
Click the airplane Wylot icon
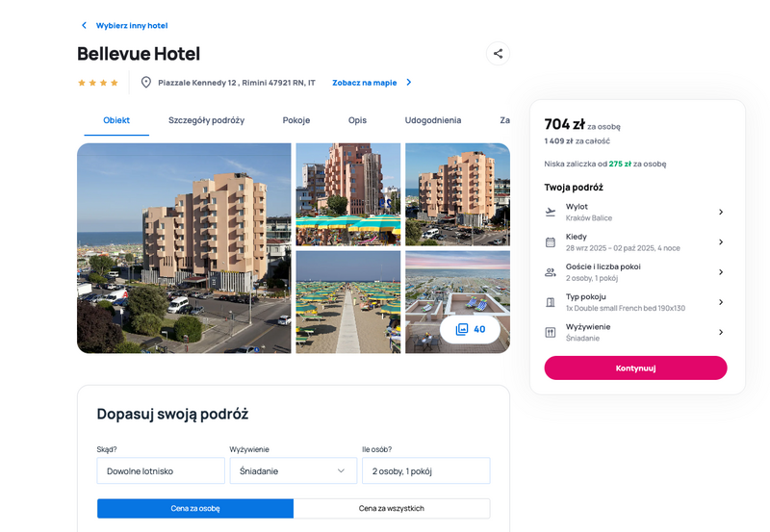pyautogui.click(x=551, y=212)
